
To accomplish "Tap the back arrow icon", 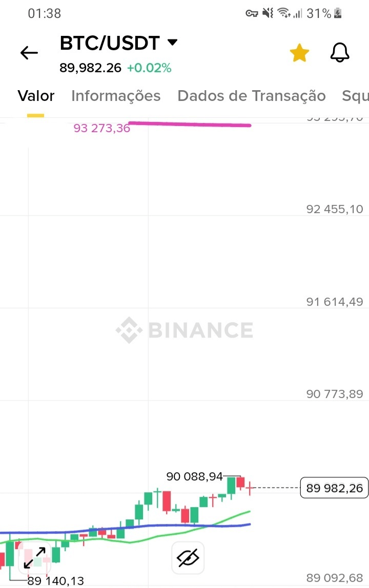I will (x=29, y=53).
